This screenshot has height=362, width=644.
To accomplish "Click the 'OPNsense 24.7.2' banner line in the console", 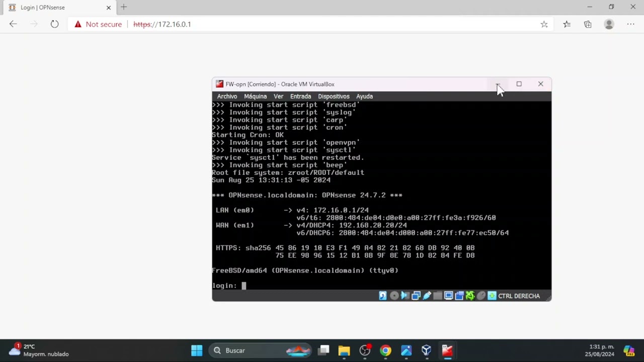I will pos(307,195).
